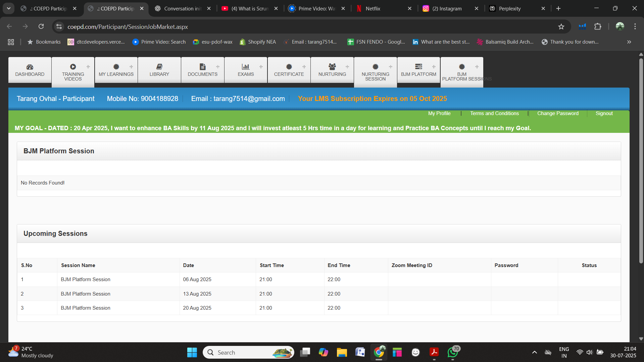Open the Chrome extensions puzzle icon
The image size is (644, 362).
coord(598,27)
